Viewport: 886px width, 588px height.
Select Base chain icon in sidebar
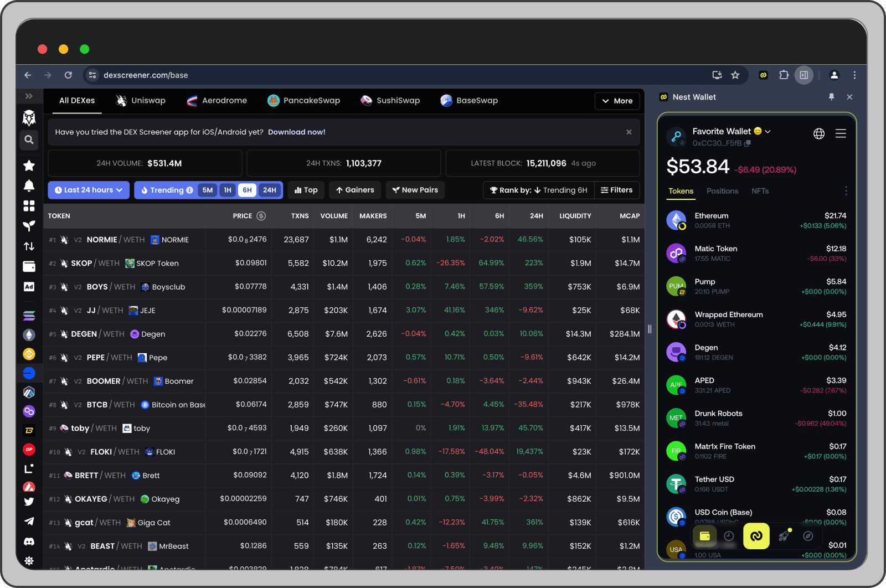pyautogui.click(x=29, y=373)
